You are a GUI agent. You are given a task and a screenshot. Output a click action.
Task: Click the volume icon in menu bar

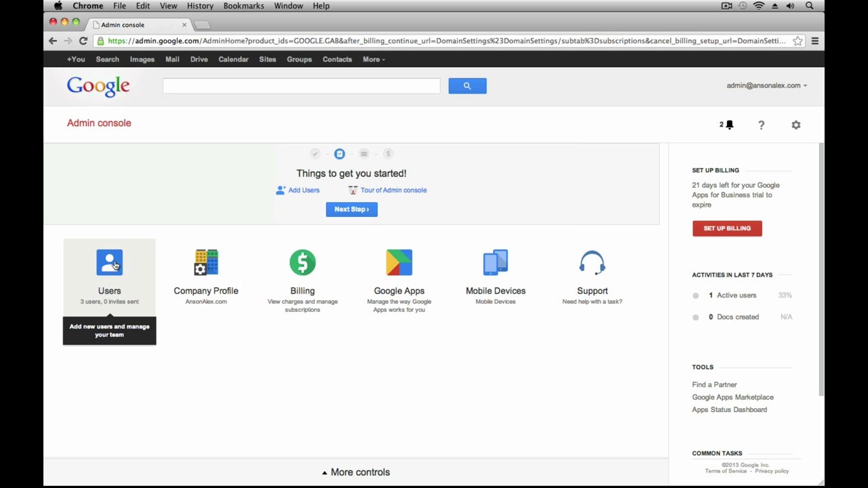[790, 6]
